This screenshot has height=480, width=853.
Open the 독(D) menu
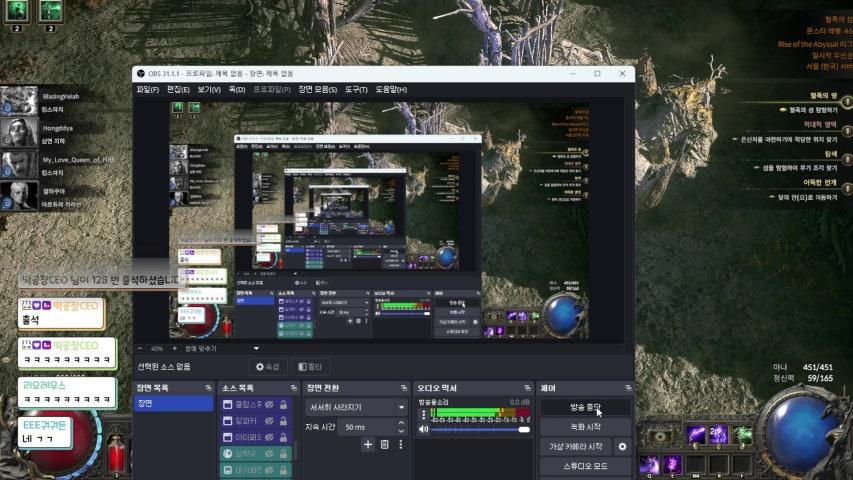coord(237,89)
